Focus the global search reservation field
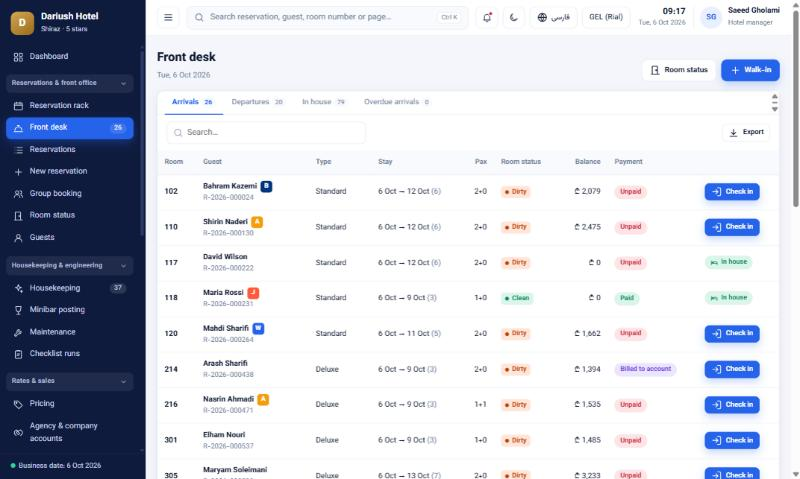 click(x=327, y=17)
